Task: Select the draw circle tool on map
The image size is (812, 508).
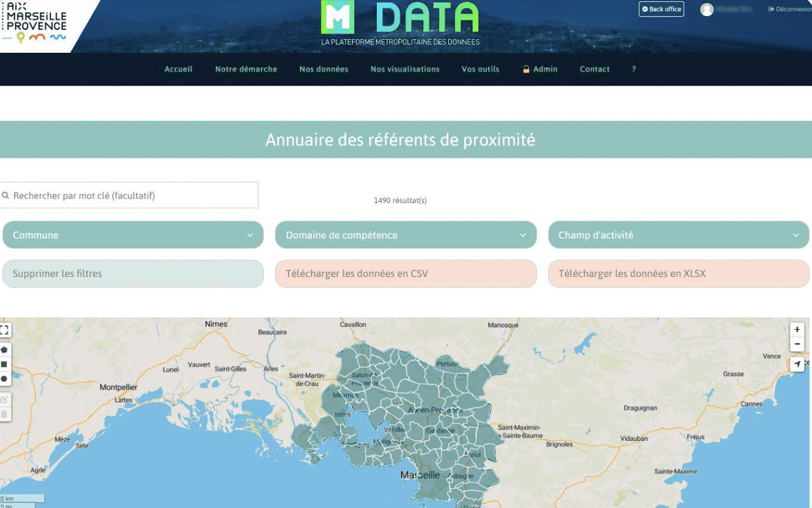Action: (4, 379)
